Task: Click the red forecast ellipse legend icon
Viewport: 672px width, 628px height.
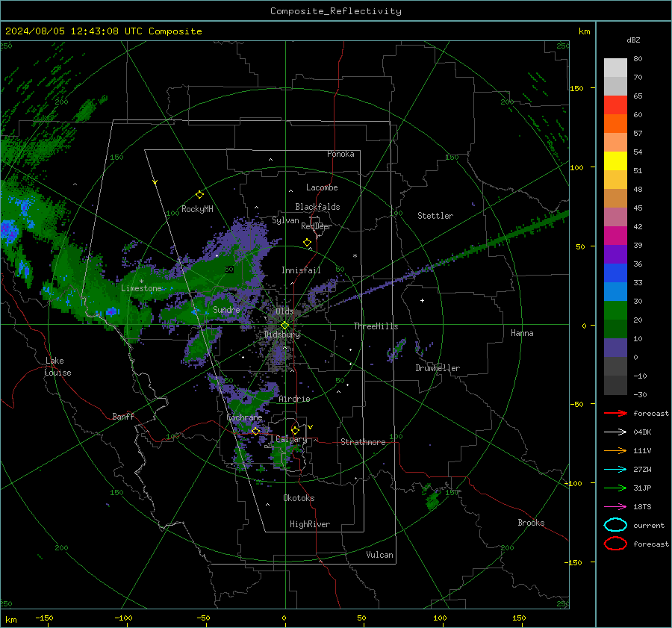Action: coord(615,544)
